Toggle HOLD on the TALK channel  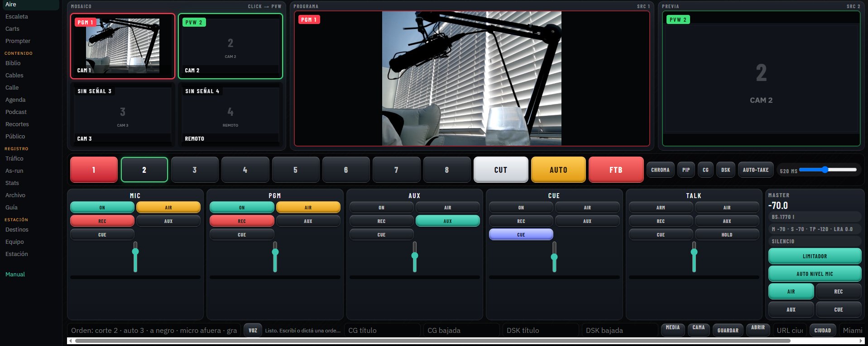(727, 234)
